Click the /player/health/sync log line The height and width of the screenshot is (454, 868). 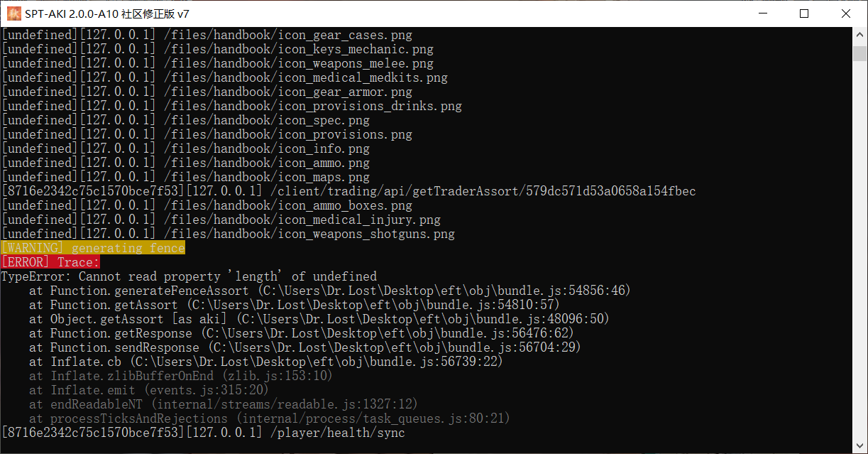(203, 433)
